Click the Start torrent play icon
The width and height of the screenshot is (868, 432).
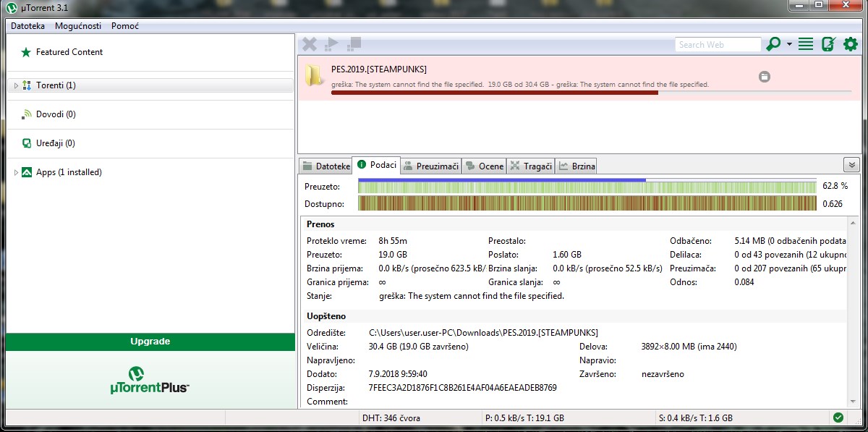pyautogui.click(x=331, y=44)
